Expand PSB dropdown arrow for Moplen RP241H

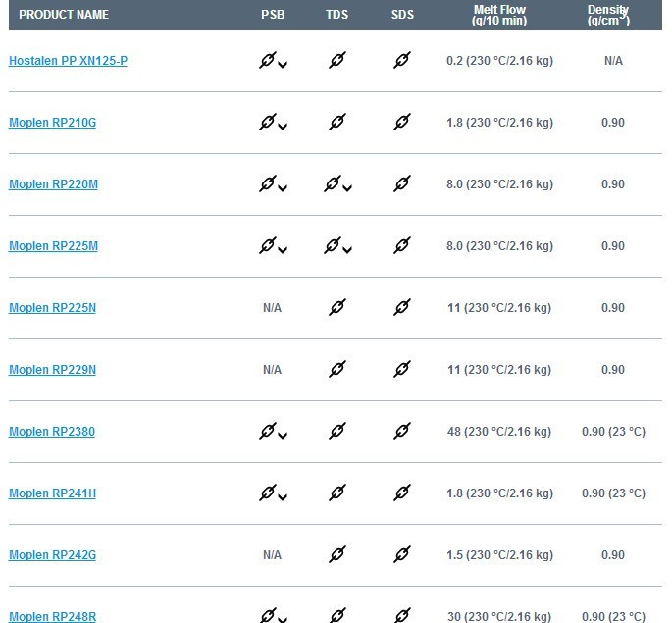click(283, 497)
